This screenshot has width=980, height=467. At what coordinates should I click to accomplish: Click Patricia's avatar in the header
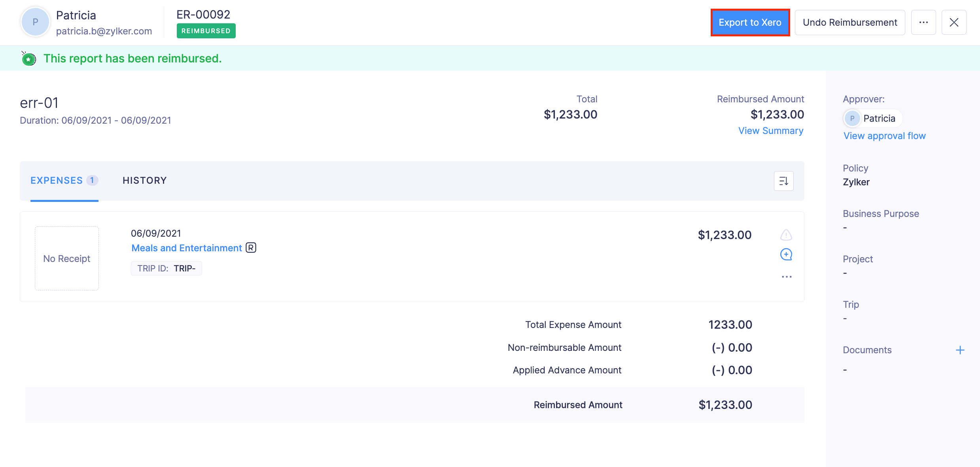(x=36, y=22)
